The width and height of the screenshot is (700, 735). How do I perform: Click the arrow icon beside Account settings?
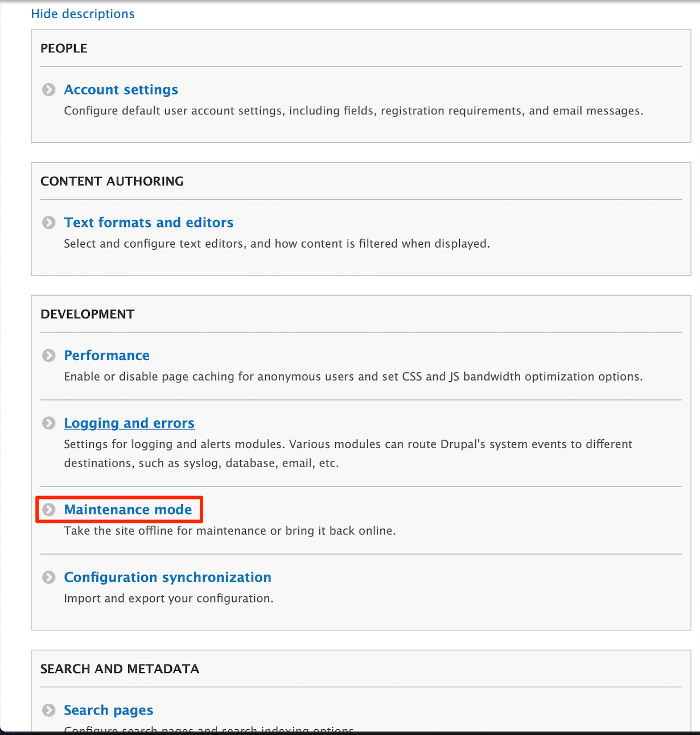(x=49, y=90)
